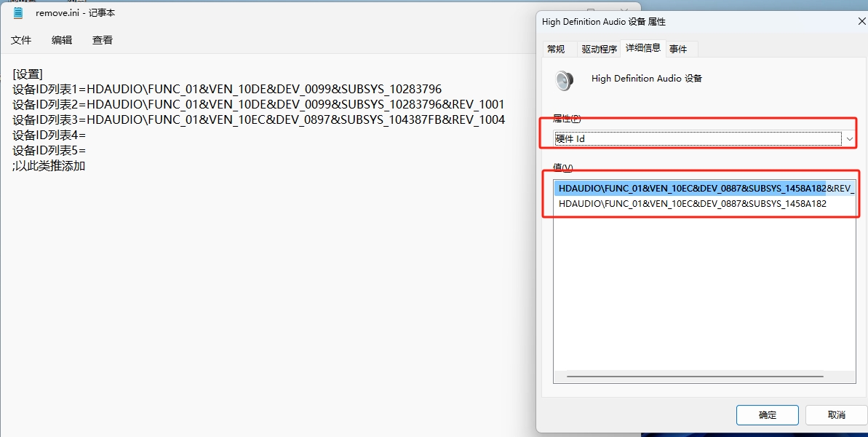The height and width of the screenshot is (437, 868).
Task: Go to the 事件 tab
Action: pos(678,49)
